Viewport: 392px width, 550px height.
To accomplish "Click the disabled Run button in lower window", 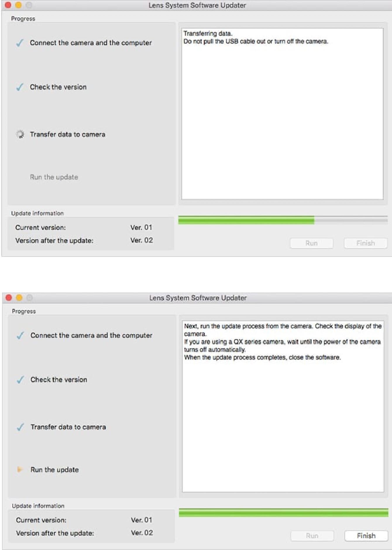I will 312,536.
